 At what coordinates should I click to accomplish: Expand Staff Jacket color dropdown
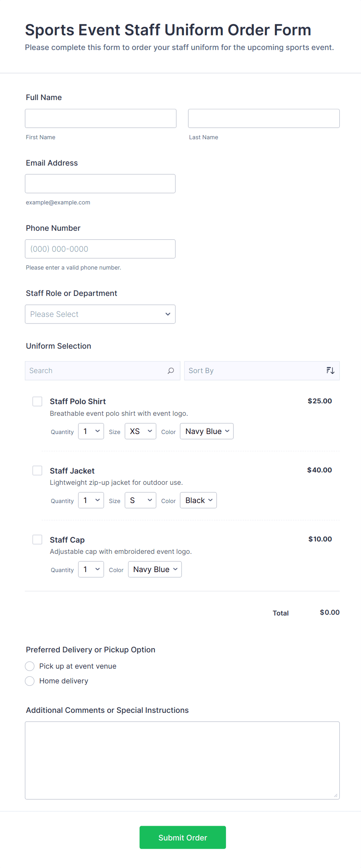(198, 500)
